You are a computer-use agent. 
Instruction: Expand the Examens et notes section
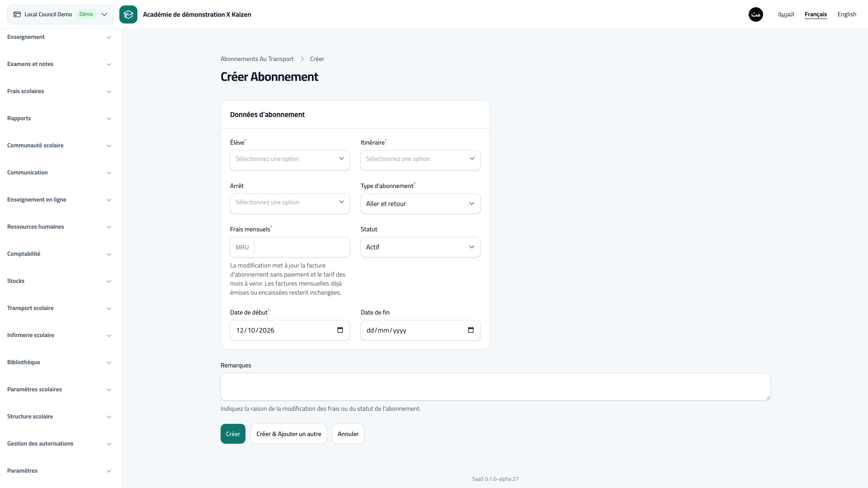59,64
